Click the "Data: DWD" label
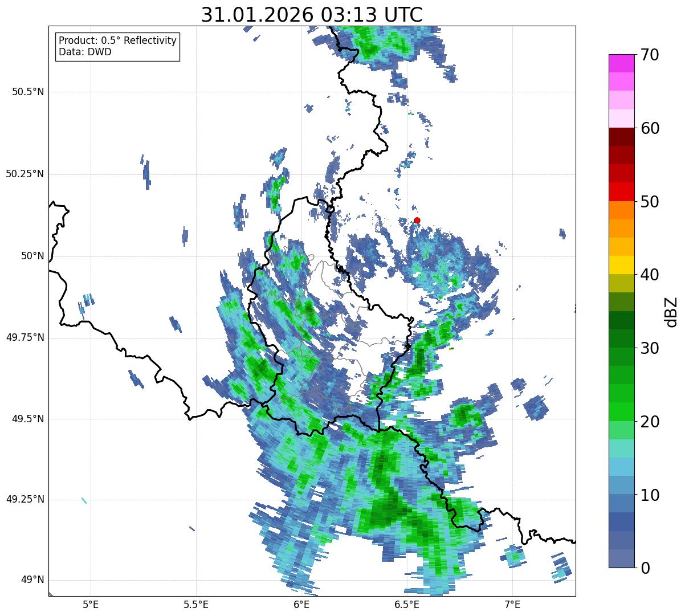 click(85, 52)
